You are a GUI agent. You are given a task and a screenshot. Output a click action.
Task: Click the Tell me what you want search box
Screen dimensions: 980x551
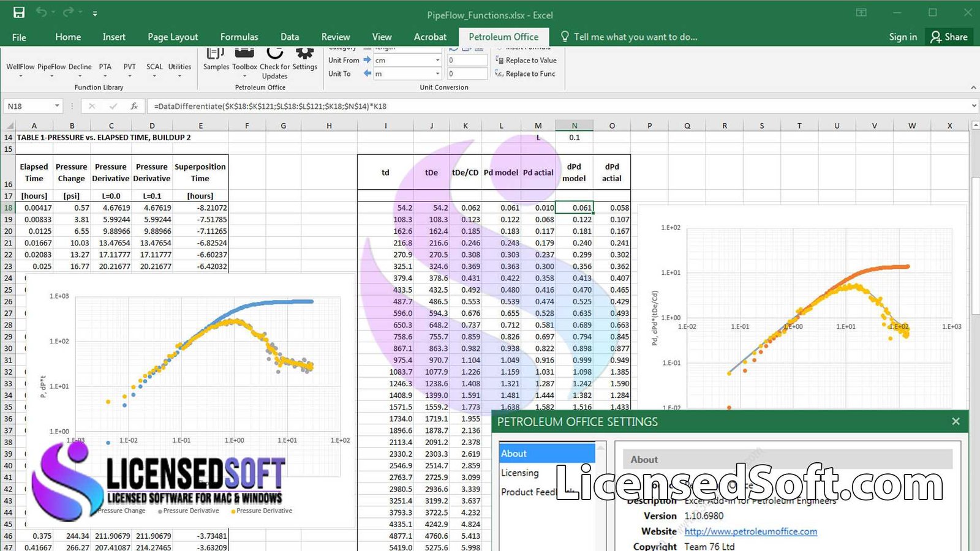coord(635,37)
